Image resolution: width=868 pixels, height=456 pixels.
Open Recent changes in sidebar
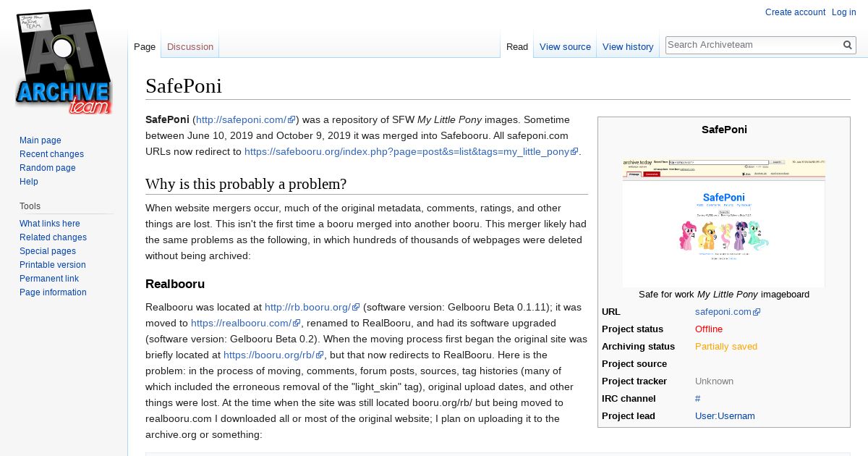[51, 154]
